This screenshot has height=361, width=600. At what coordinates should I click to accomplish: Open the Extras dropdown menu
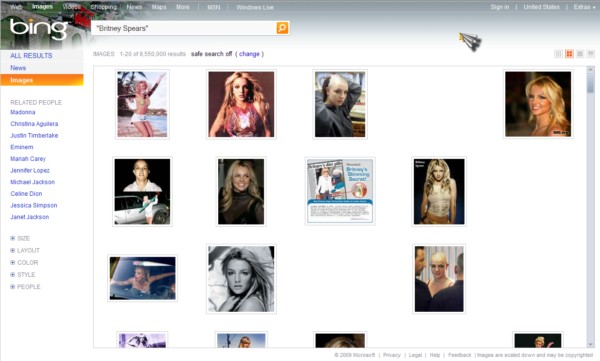[584, 7]
